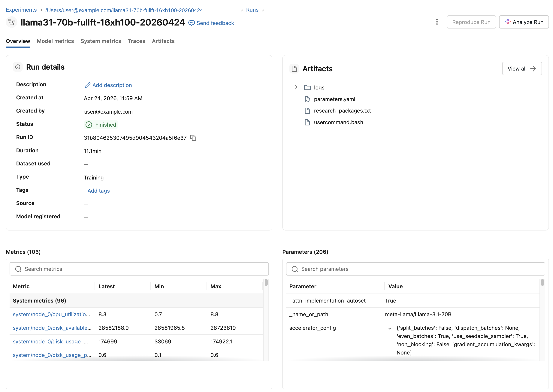Click the Min column header
The image size is (553, 392).
[159, 287]
